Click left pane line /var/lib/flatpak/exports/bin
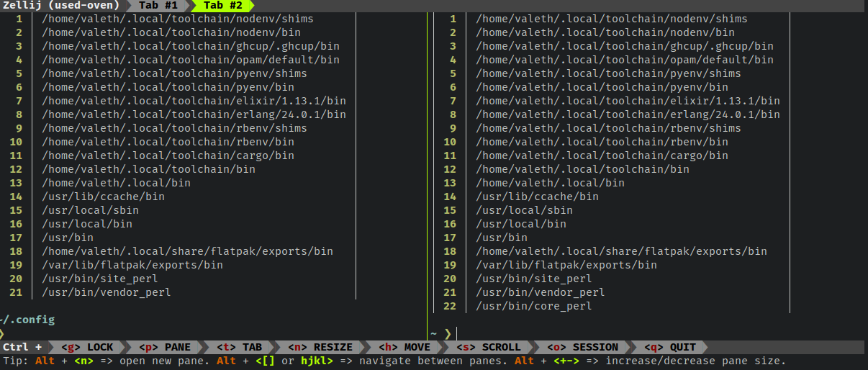 [132, 265]
